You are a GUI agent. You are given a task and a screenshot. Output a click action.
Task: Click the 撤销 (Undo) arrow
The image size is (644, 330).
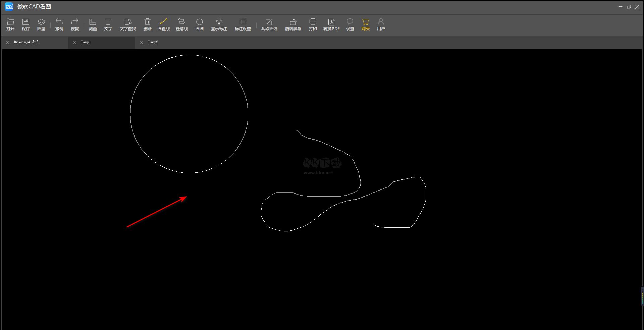click(59, 24)
